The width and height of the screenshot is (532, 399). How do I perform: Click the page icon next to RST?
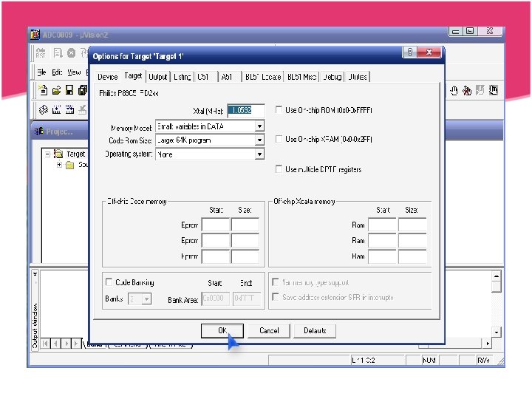[58, 53]
